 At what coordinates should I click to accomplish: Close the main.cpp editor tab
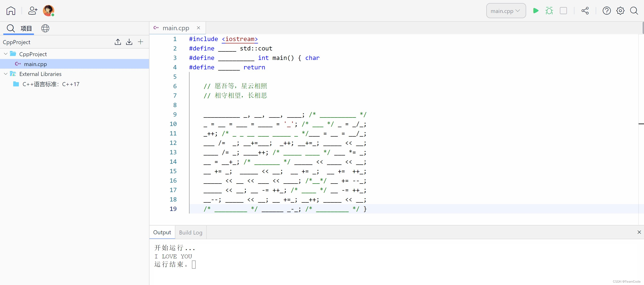pos(198,28)
